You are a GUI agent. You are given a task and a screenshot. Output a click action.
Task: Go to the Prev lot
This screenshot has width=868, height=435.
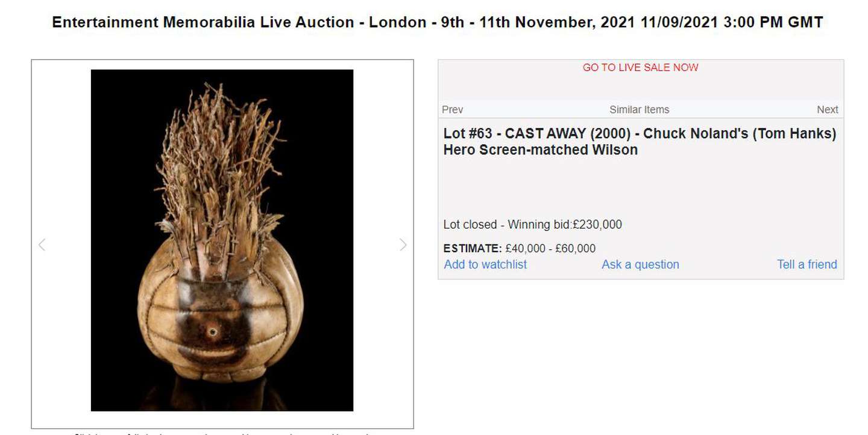pyautogui.click(x=452, y=109)
